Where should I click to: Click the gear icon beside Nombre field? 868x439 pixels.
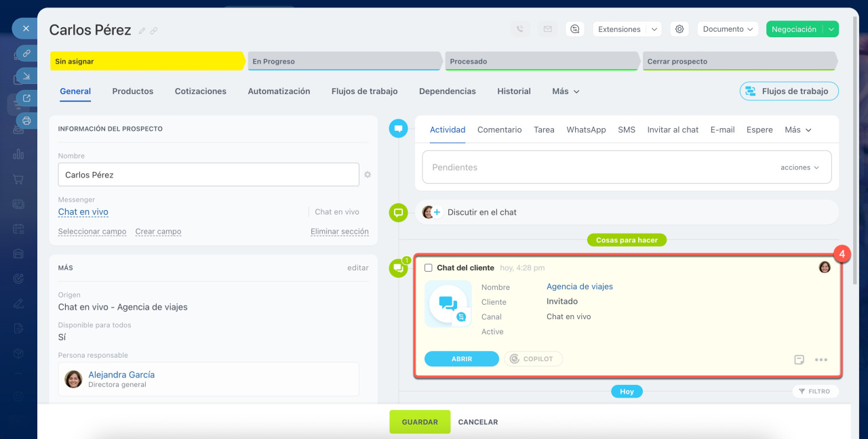(x=368, y=175)
